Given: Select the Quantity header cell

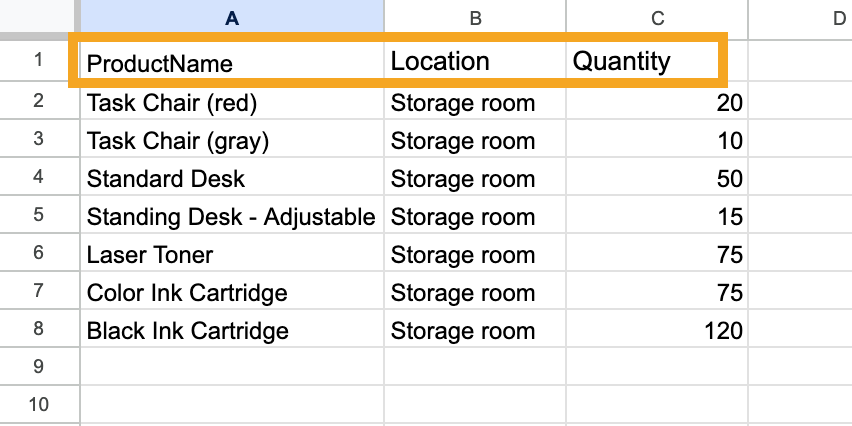Looking at the screenshot, I should tap(621, 62).
